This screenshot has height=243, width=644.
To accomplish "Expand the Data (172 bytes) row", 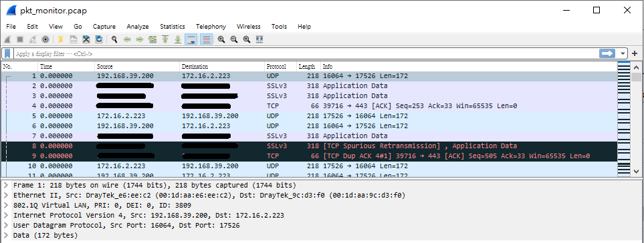I will pos(6,235).
